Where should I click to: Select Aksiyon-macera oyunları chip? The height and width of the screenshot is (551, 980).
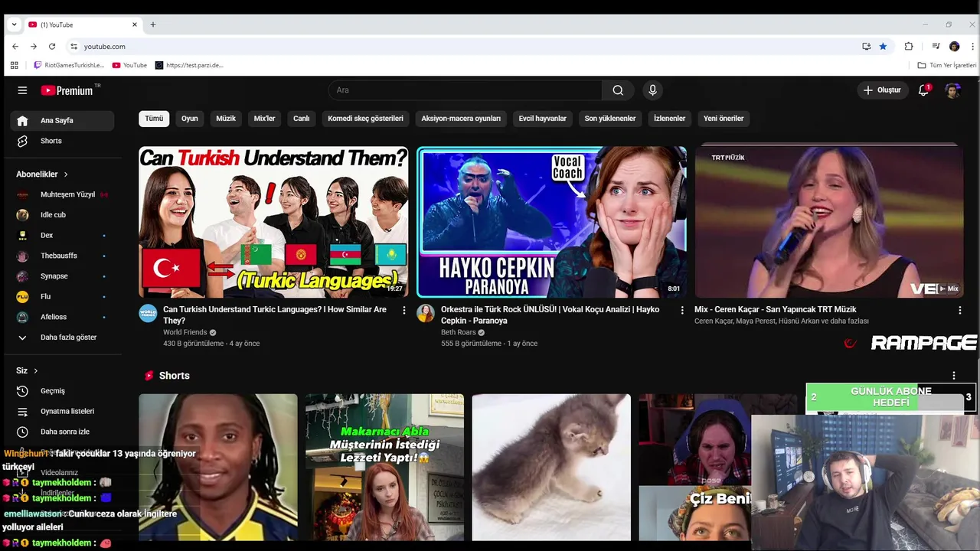[x=461, y=119]
